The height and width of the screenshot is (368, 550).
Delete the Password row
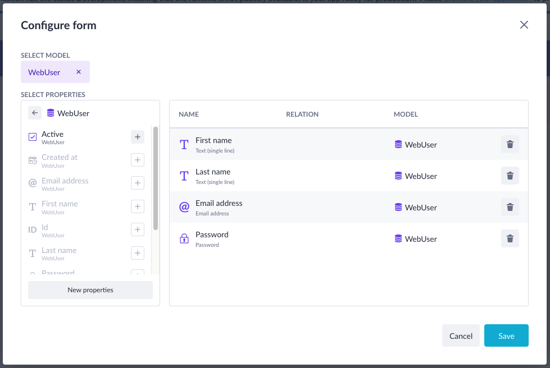coord(510,239)
